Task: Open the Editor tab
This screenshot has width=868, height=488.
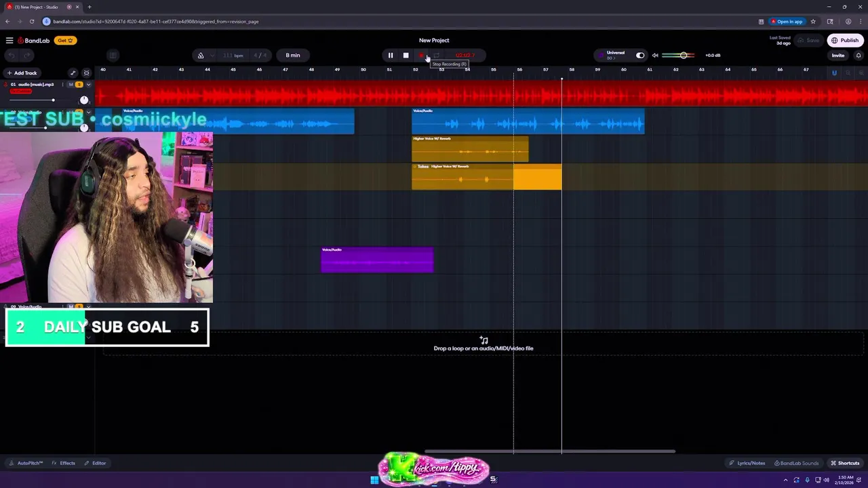Action: (x=95, y=463)
